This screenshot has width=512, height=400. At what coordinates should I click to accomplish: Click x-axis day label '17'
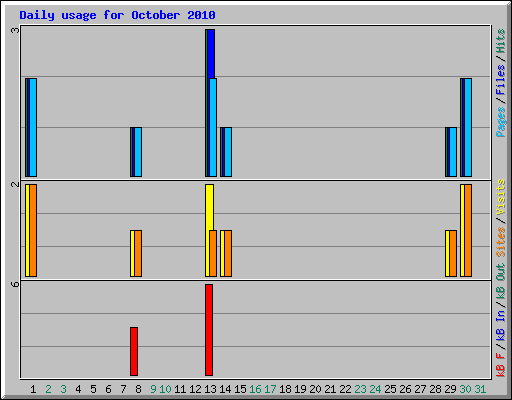[270, 389]
